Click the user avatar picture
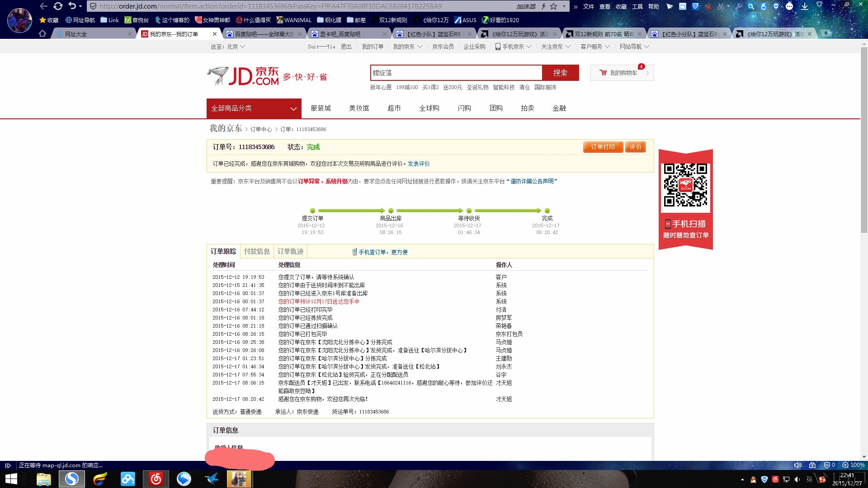Viewport: 868px width, 488px height. [19, 20]
